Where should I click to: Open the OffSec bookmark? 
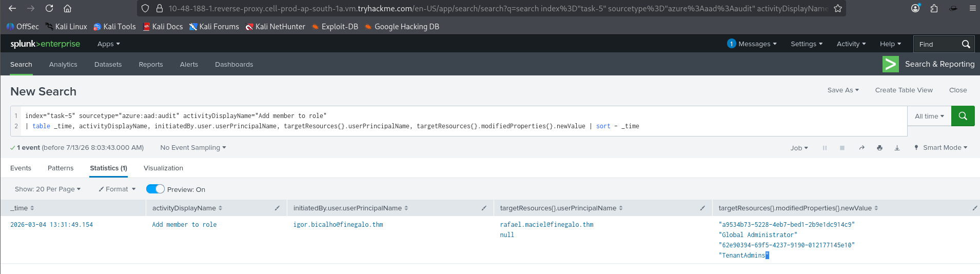point(23,27)
